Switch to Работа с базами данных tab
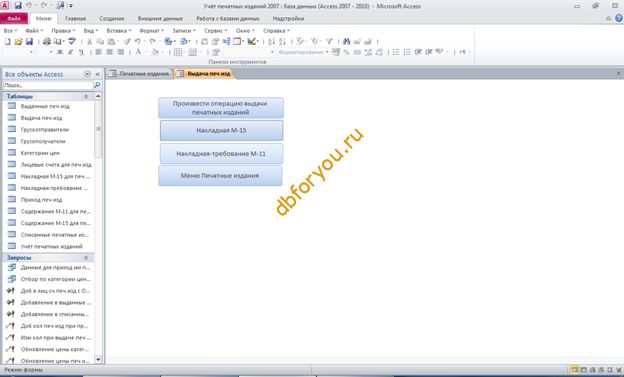The image size is (624, 377). (228, 18)
